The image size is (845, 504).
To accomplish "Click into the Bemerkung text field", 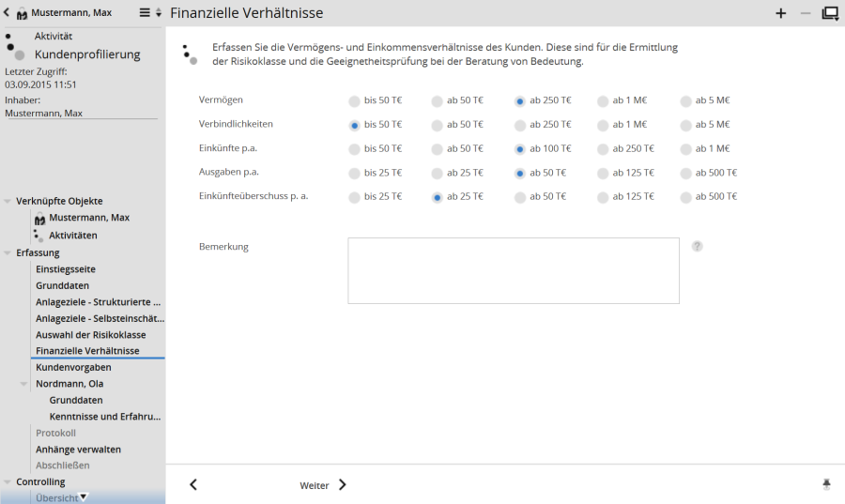I will pyautogui.click(x=513, y=270).
